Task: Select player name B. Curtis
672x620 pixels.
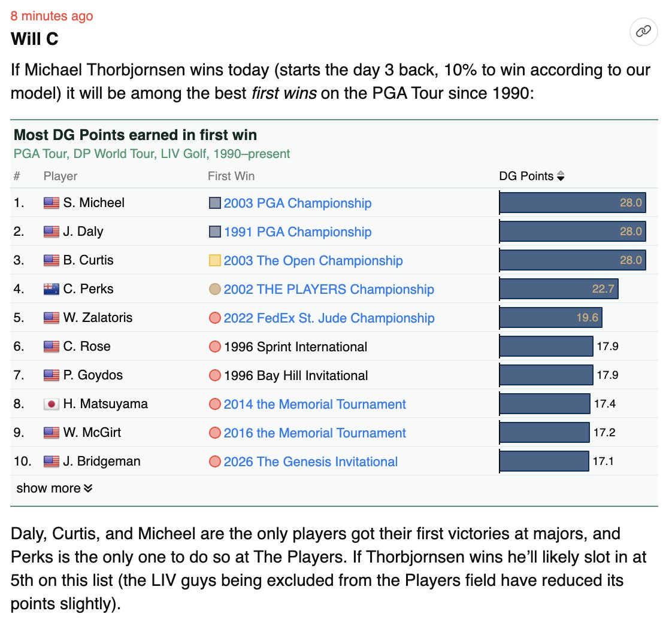Action: pyautogui.click(x=88, y=260)
